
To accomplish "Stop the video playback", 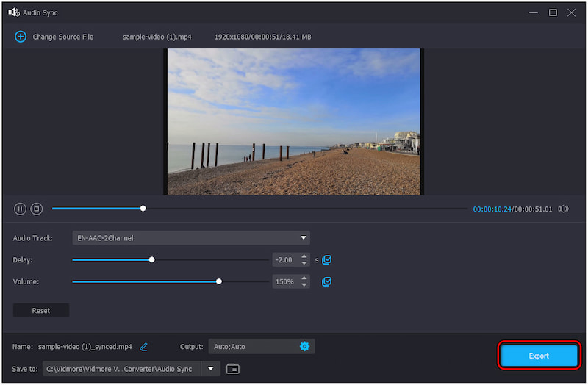I will [36, 209].
